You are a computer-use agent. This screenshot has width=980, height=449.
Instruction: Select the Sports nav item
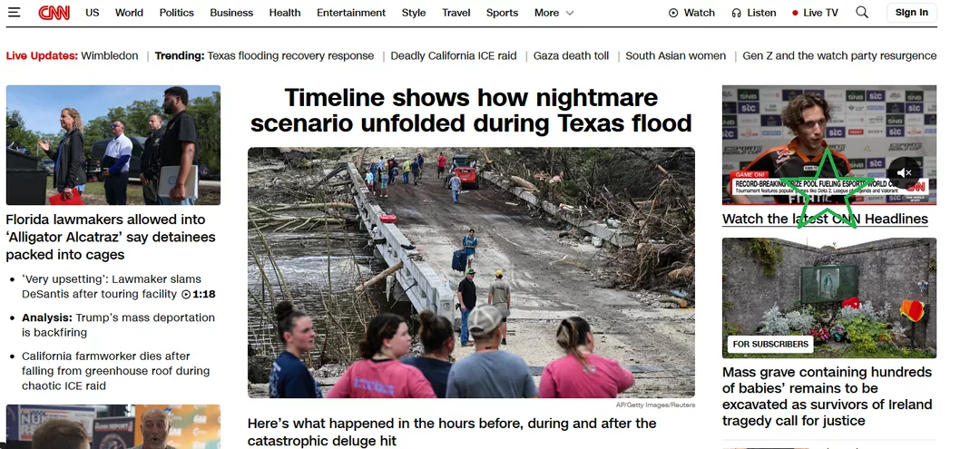point(502,13)
